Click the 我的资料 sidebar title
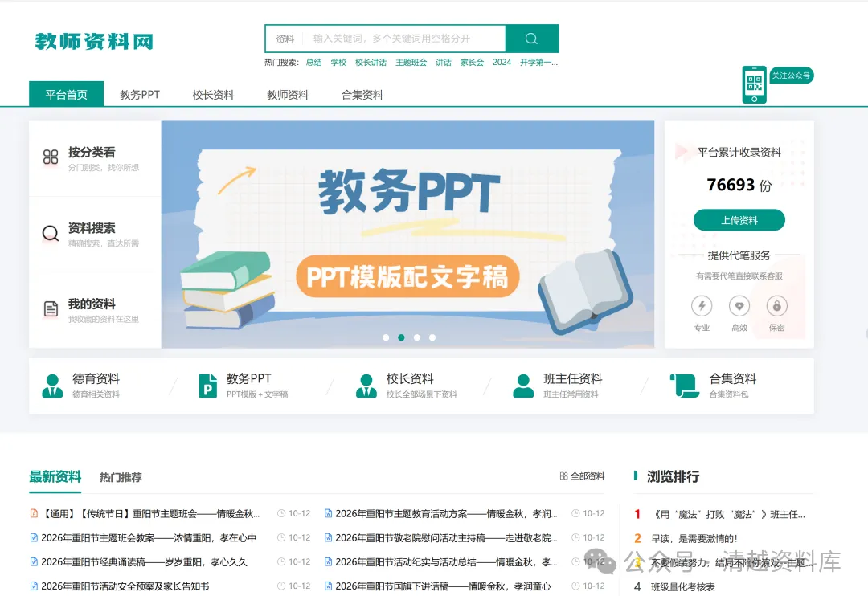The image size is (868, 596). pyautogui.click(x=92, y=304)
